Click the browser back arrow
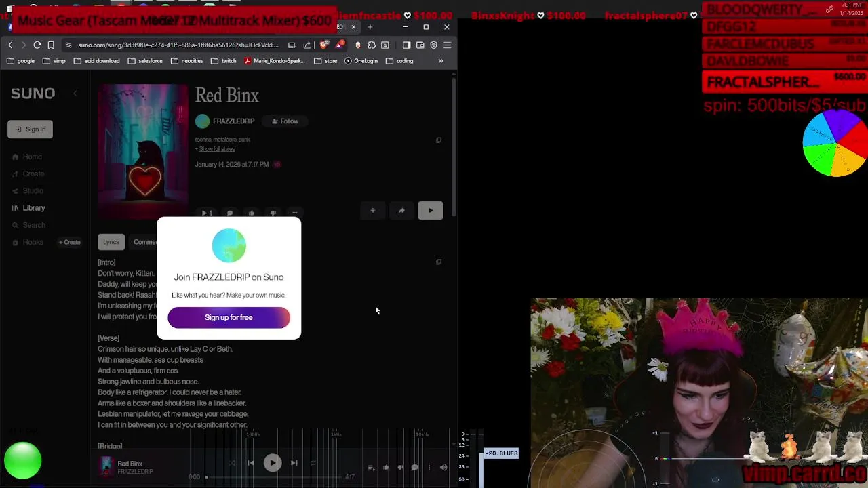Image resolution: width=868 pixels, height=488 pixels. coord(10,45)
